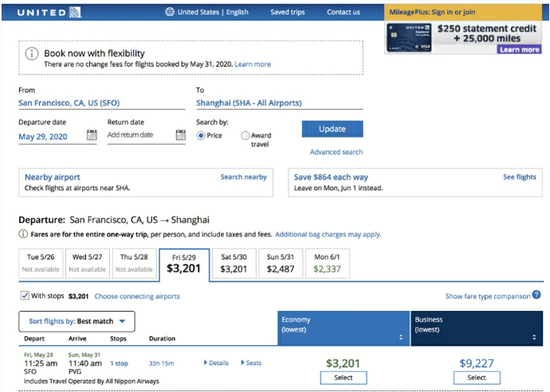Click the Update button
Image resolution: width=550 pixels, height=392 pixels.
[333, 129]
